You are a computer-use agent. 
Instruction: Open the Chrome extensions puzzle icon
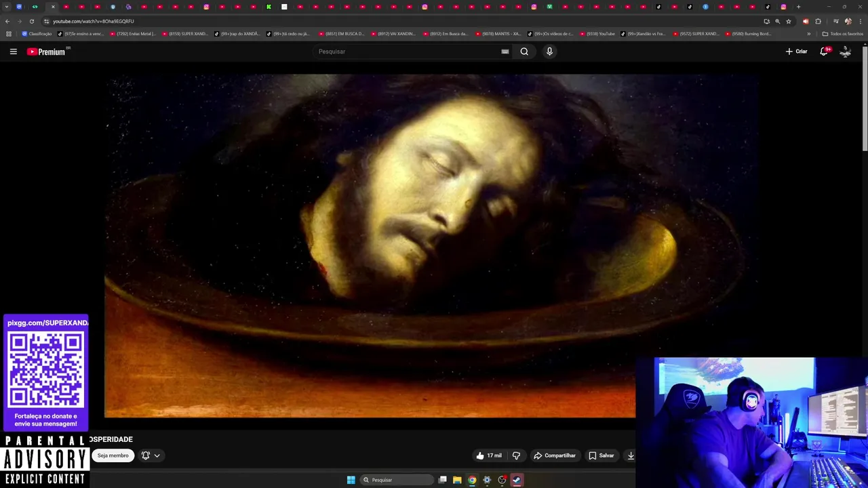click(818, 21)
